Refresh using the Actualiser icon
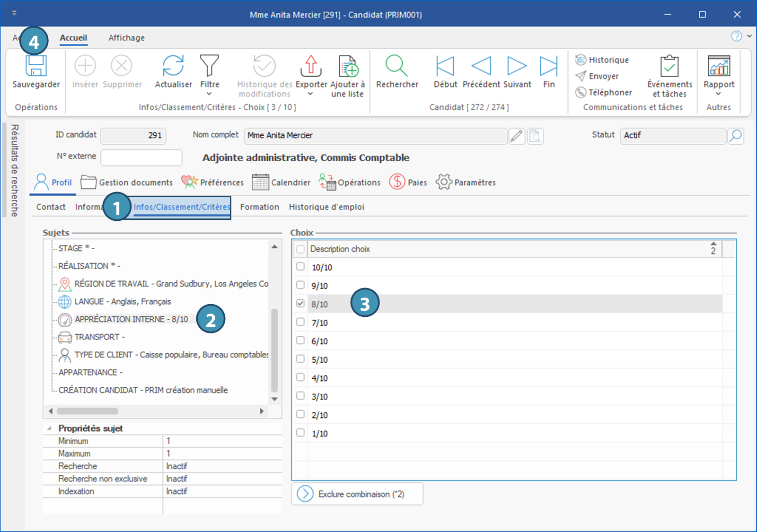 [173, 66]
